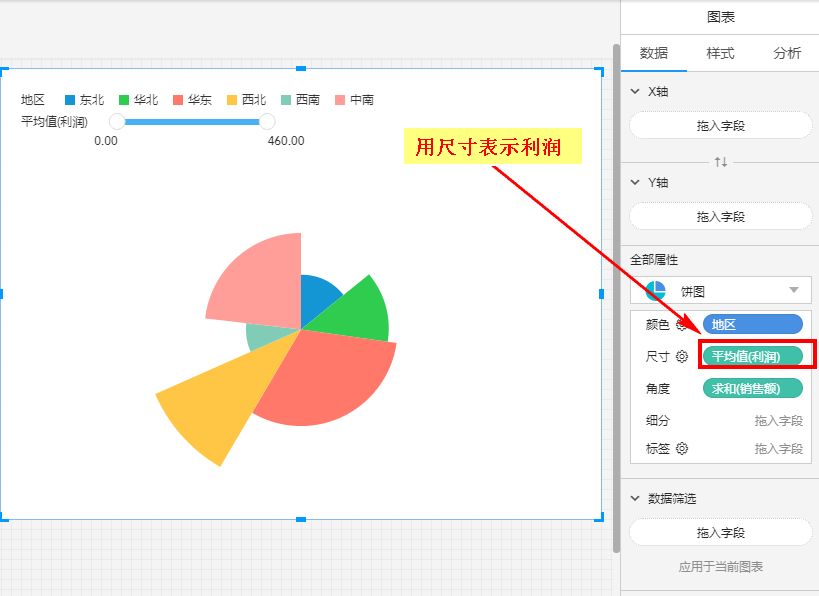Click the right slider handle at 460.00
This screenshot has height=596, width=819.
[x=267, y=121]
